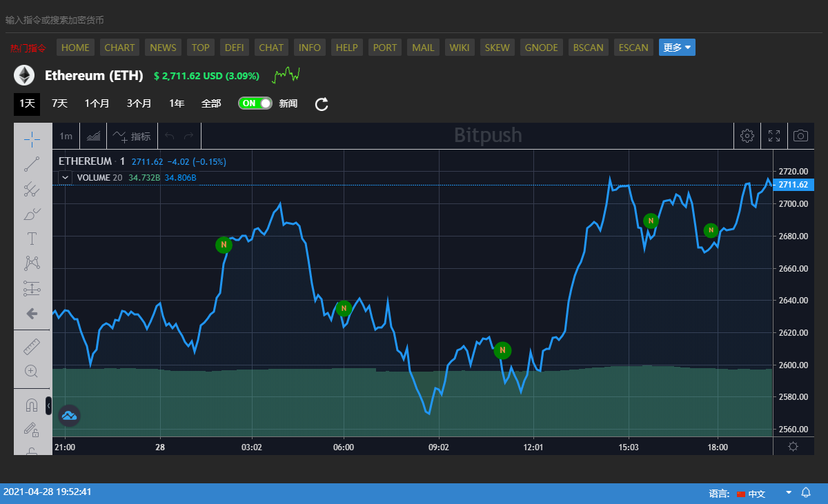Click the refresh chart icon

(x=322, y=104)
